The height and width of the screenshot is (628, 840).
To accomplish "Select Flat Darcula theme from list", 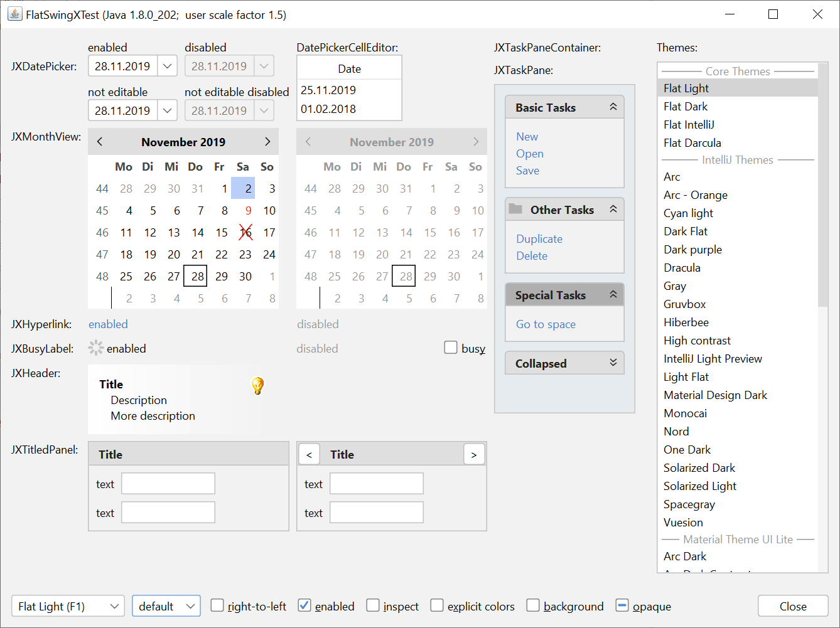I will point(692,143).
